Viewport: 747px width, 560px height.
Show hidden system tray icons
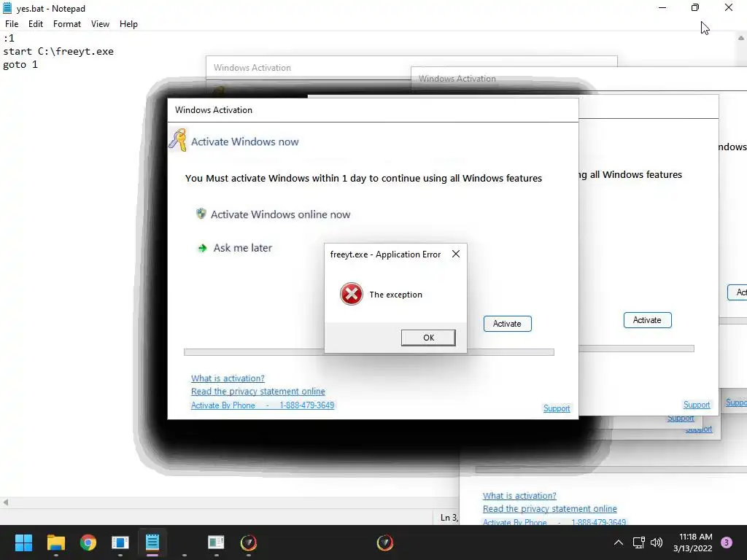click(619, 542)
